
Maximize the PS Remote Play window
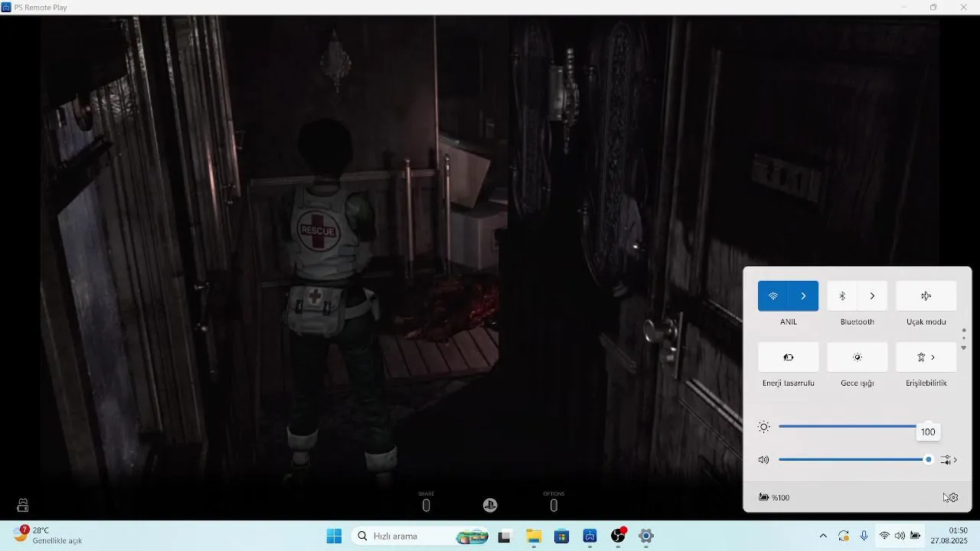pyautogui.click(x=933, y=7)
